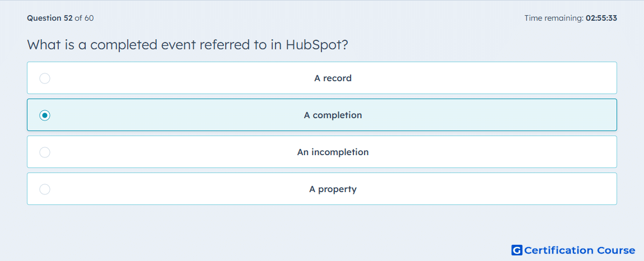The height and width of the screenshot is (261, 644).
Task: Click the blue G logo icon
Action: point(517,250)
